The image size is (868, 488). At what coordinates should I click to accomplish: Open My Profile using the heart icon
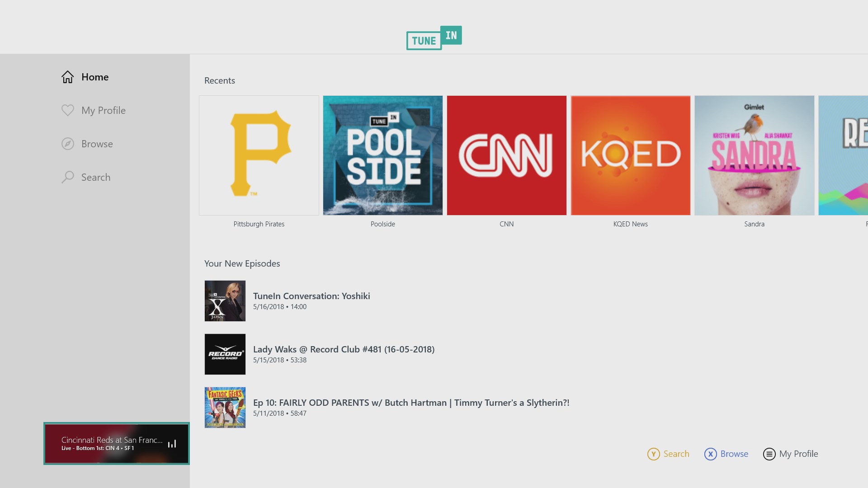(68, 110)
